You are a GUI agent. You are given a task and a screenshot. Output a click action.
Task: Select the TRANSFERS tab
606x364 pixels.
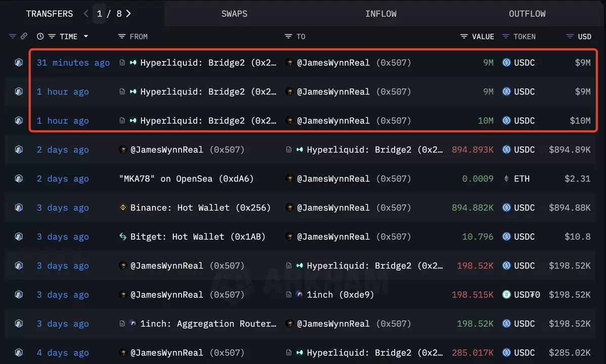coord(50,14)
